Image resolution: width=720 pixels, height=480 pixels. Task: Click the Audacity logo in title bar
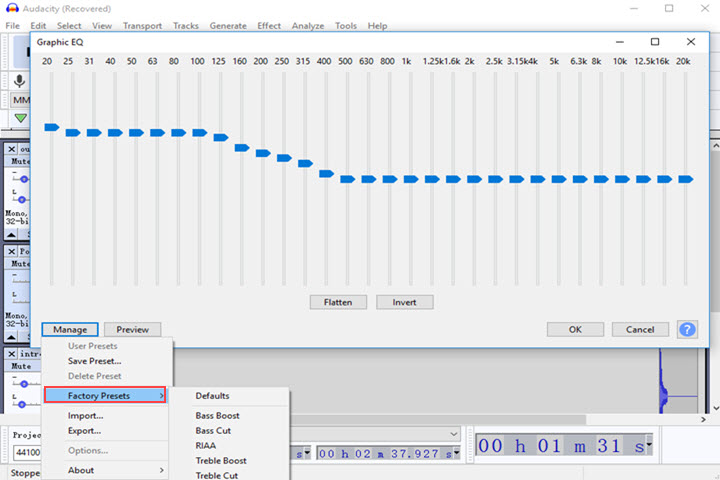pyautogui.click(x=12, y=8)
